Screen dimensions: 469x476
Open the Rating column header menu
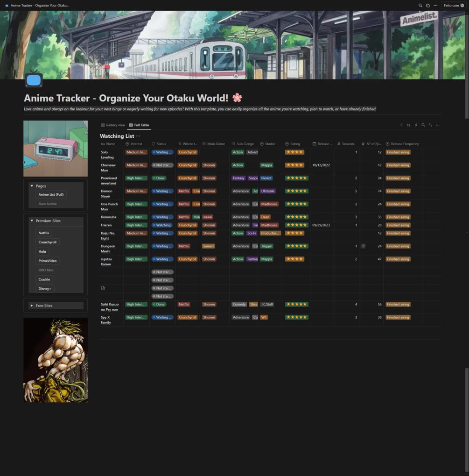[296, 144]
